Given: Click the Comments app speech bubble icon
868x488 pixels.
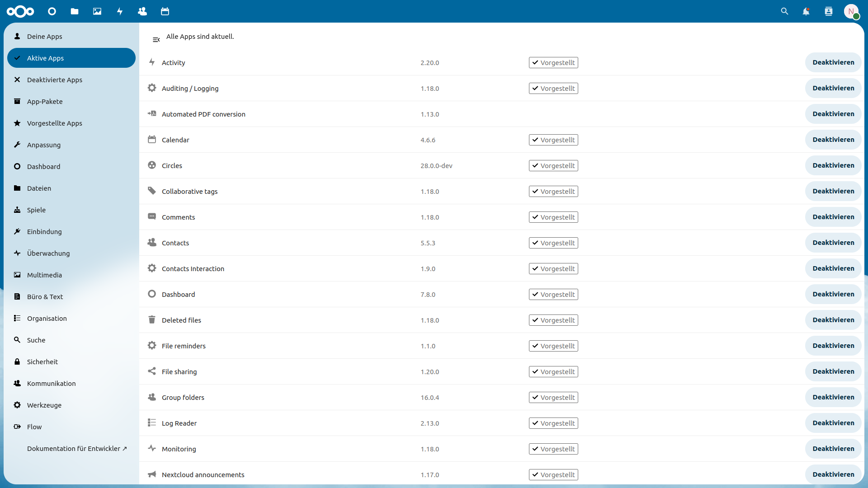Looking at the screenshot, I should 152,216.
